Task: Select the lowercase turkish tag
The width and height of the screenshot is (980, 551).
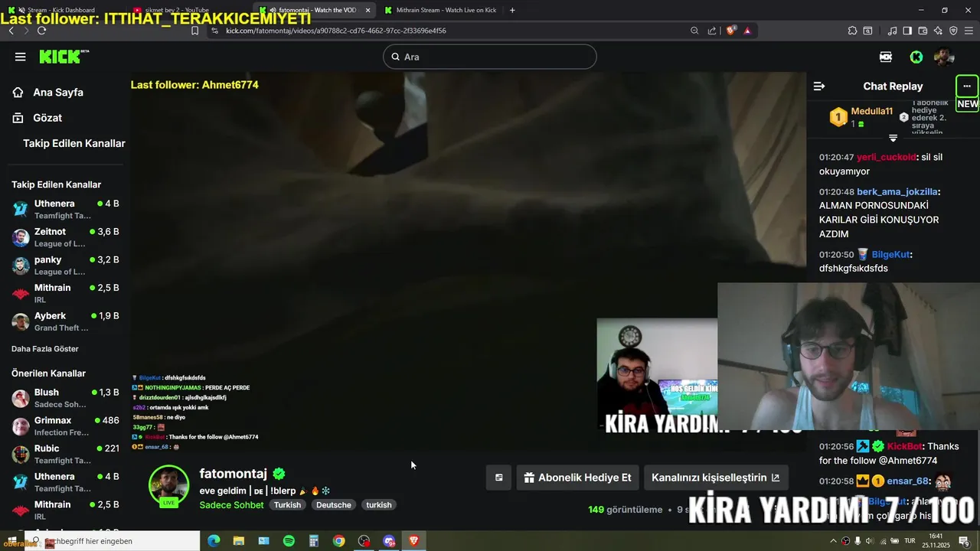Action: point(379,505)
